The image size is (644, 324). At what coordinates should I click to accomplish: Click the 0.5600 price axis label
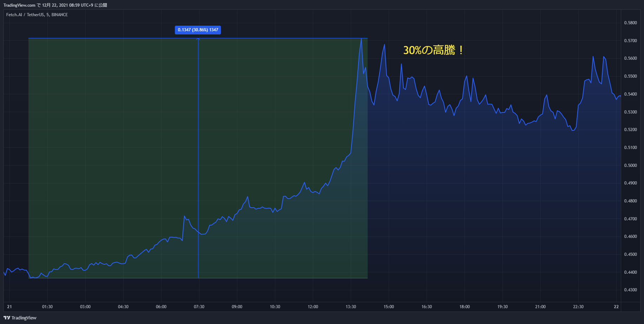click(x=630, y=58)
